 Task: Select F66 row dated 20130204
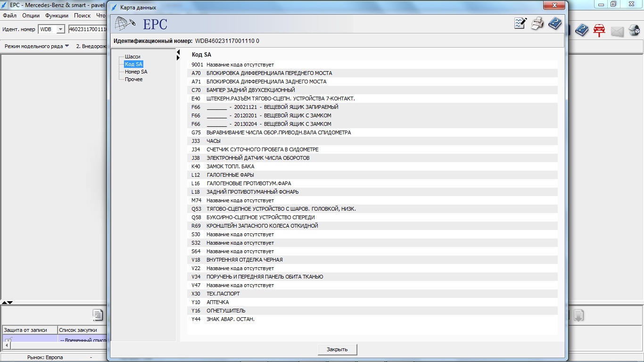(x=372, y=124)
